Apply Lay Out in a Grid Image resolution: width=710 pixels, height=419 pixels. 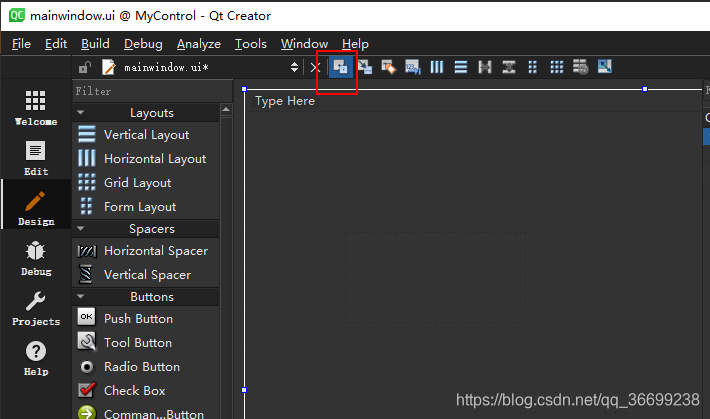(556, 67)
